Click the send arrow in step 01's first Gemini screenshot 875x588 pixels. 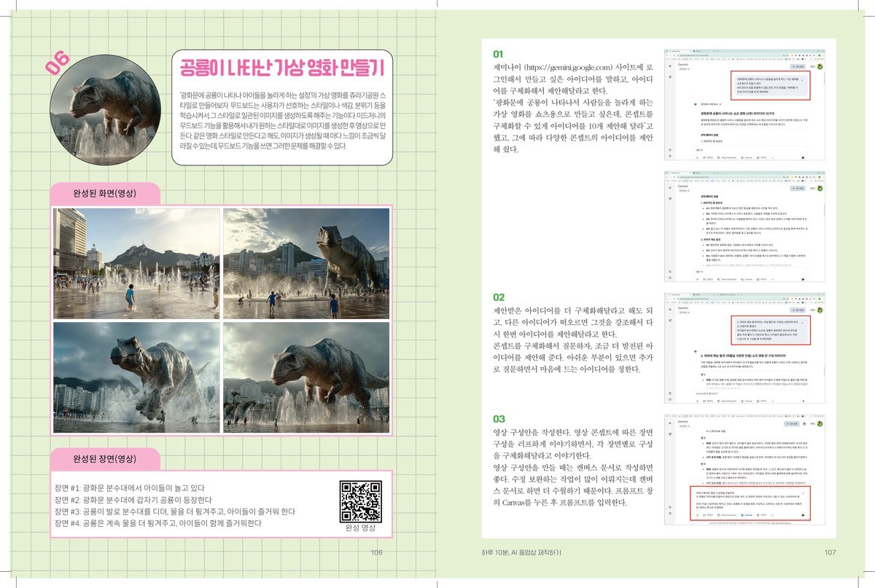[803, 157]
